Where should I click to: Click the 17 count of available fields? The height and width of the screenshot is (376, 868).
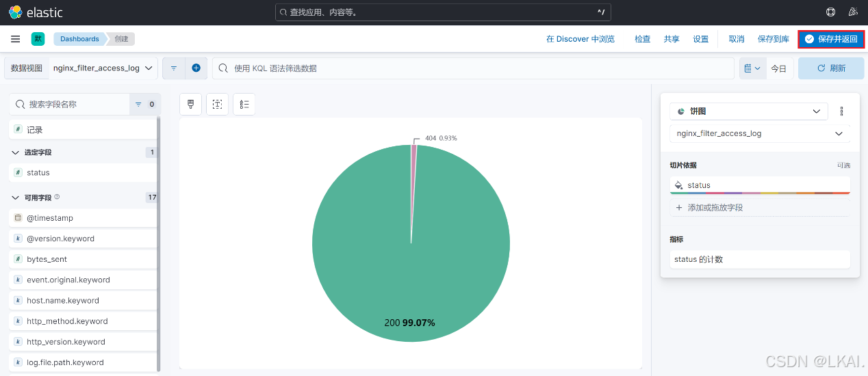point(152,198)
